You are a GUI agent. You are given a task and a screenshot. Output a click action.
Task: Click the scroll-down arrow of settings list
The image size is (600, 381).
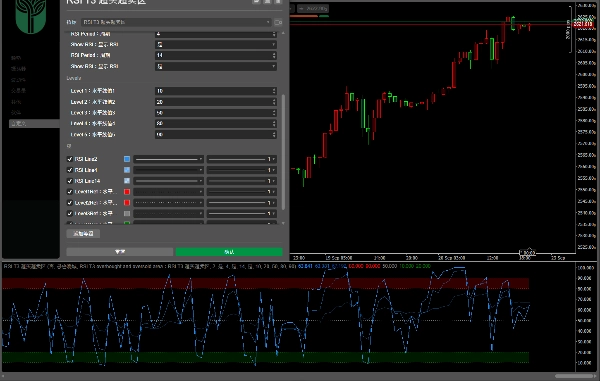pyautogui.click(x=283, y=223)
